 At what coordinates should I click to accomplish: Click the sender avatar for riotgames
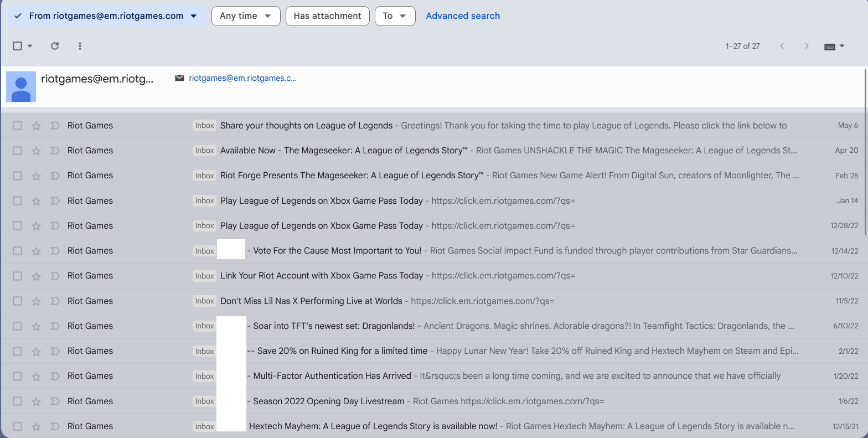click(21, 86)
